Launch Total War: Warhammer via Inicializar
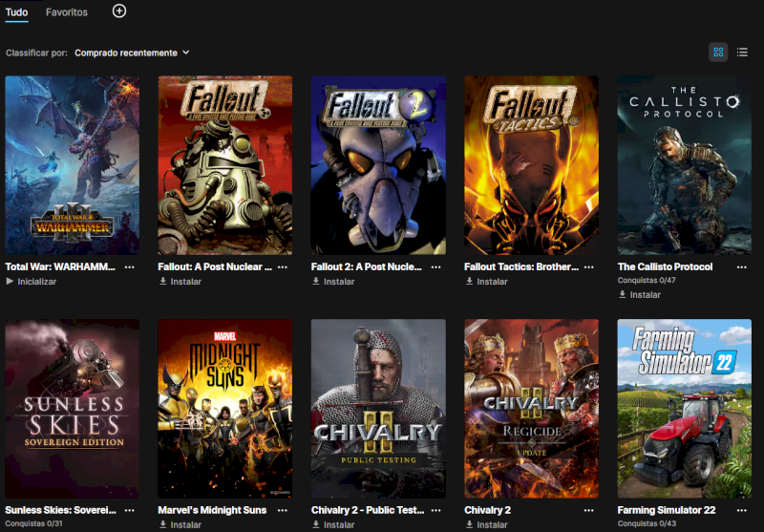This screenshot has width=764, height=532. 32,282
